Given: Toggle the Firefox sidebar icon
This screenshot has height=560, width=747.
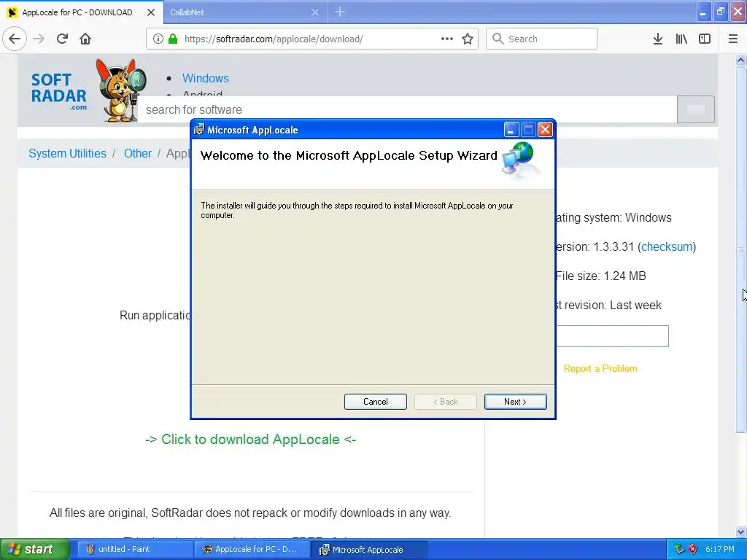Looking at the screenshot, I should (x=705, y=39).
